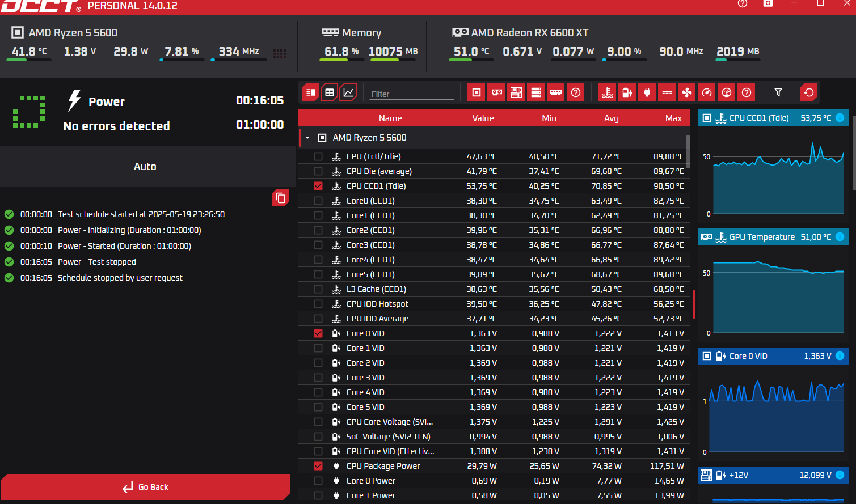This screenshot has height=504, width=856.
Task: Sort sensors by the Min column header
Action: pyautogui.click(x=549, y=118)
